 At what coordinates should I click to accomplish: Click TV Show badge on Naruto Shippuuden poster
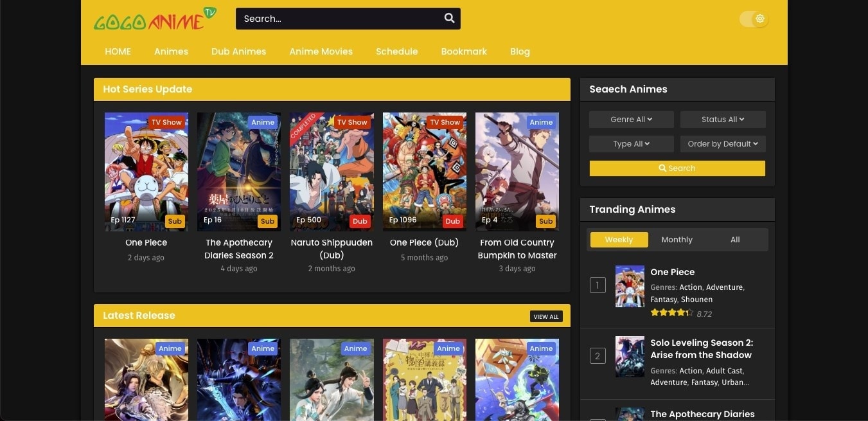352,122
